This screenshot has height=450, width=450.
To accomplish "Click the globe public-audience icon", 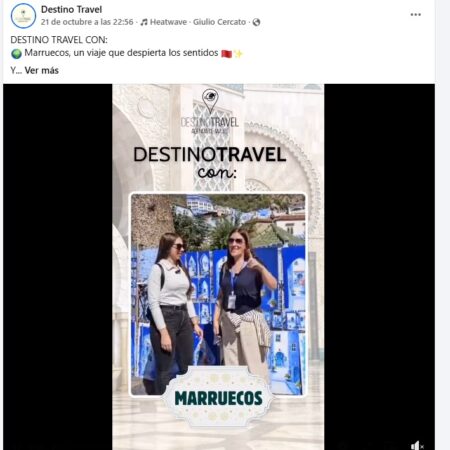I will pyautogui.click(x=256, y=22).
